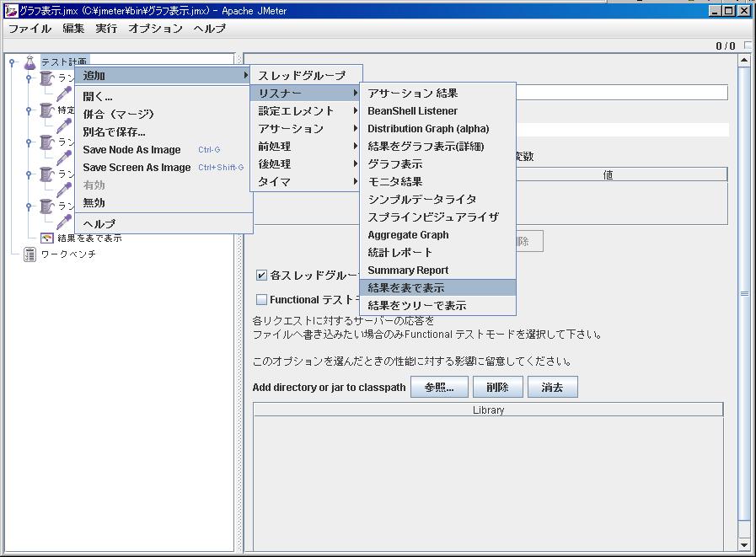
Task: Open the タイマ submenu
Action: (306, 182)
